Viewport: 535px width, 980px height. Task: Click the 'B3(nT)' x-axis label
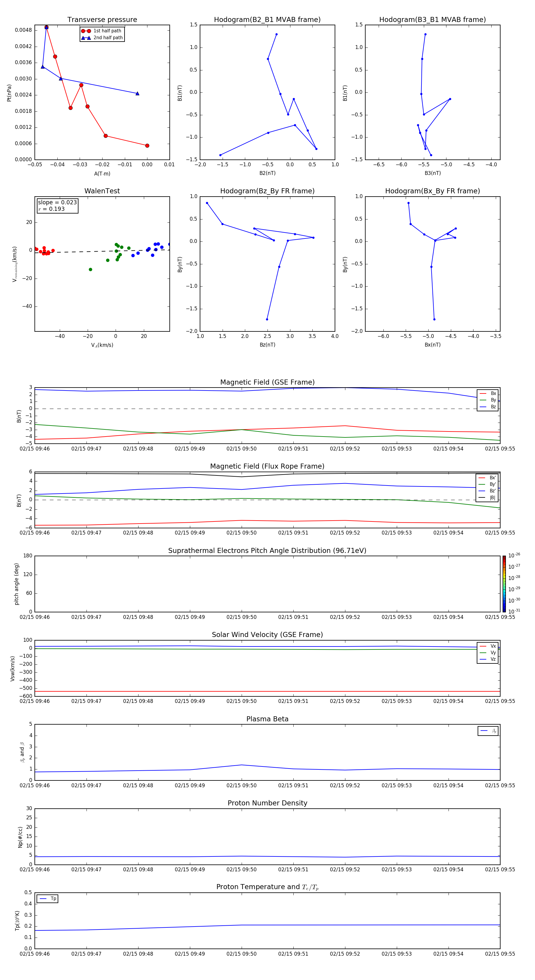pos(432,173)
